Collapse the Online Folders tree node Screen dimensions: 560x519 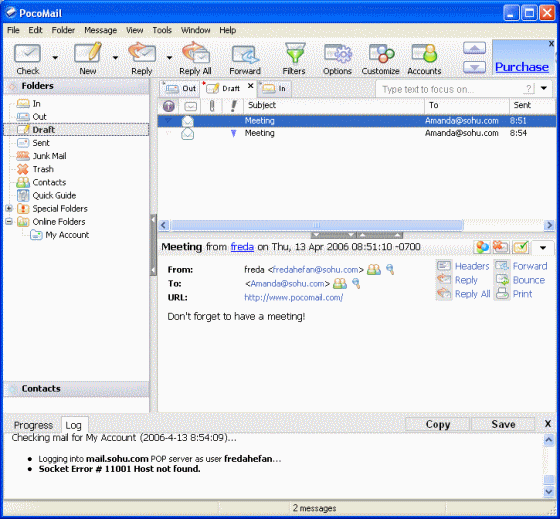pyautogui.click(x=9, y=221)
